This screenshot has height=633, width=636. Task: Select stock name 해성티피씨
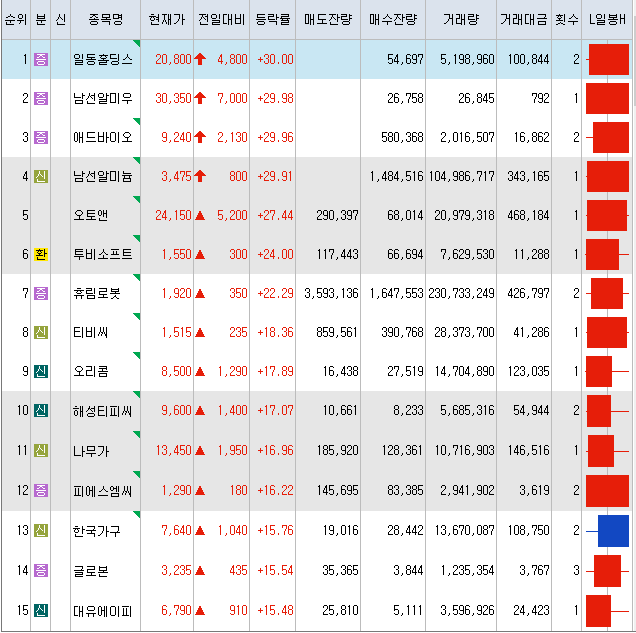(102, 411)
